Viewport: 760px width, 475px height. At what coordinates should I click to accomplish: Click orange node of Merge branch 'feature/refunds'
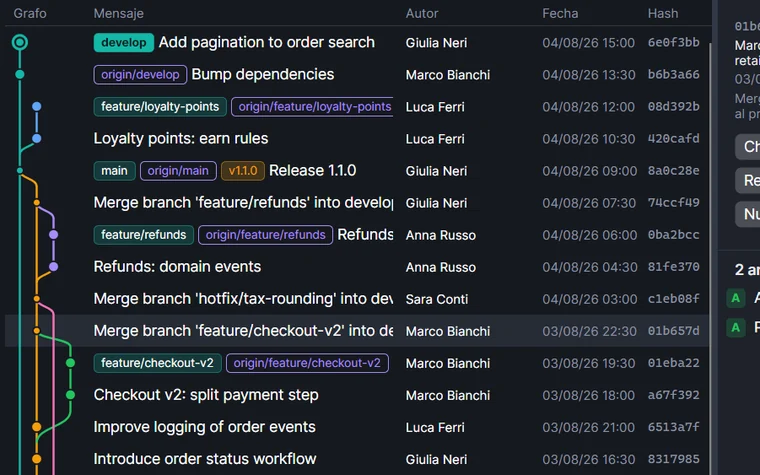37,203
